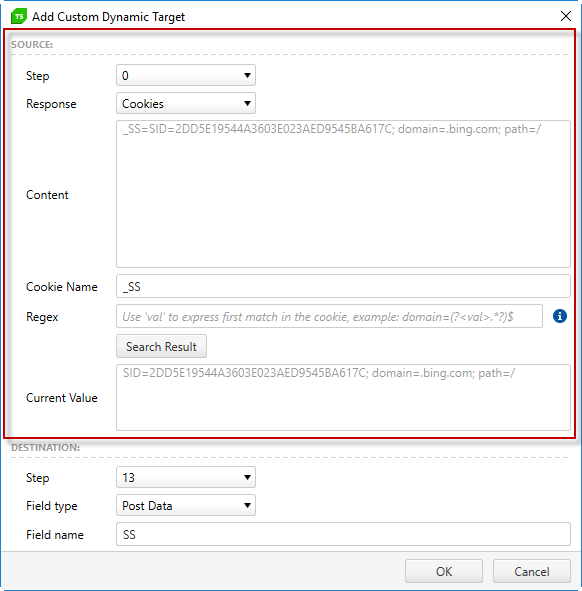Click the Content label

tap(47, 195)
